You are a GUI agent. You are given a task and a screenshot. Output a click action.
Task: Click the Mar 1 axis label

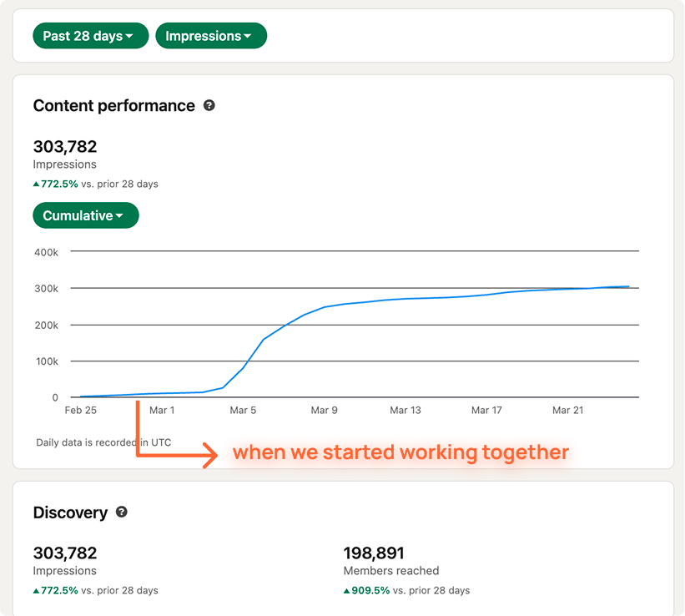click(x=162, y=410)
